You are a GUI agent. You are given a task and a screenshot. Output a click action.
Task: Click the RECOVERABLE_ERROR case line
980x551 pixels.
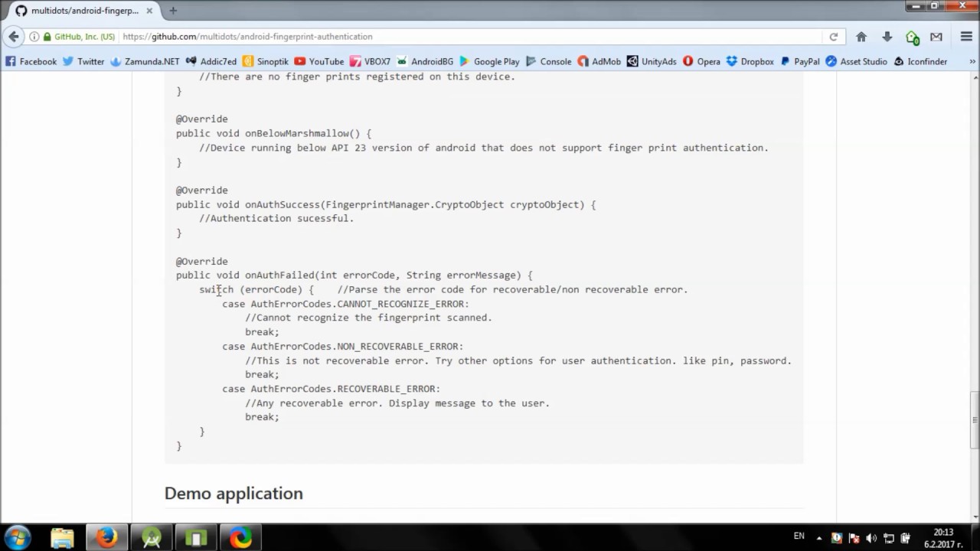tap(331, 389)
